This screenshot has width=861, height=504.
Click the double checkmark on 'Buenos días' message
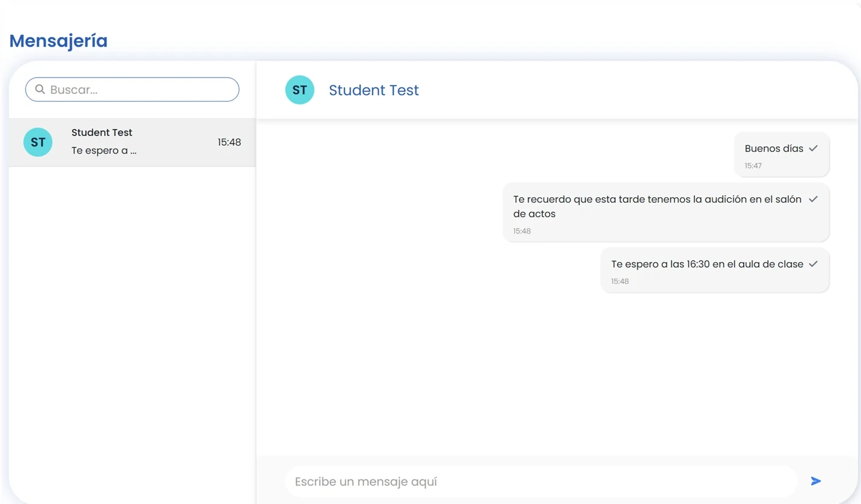coord(813,148)
